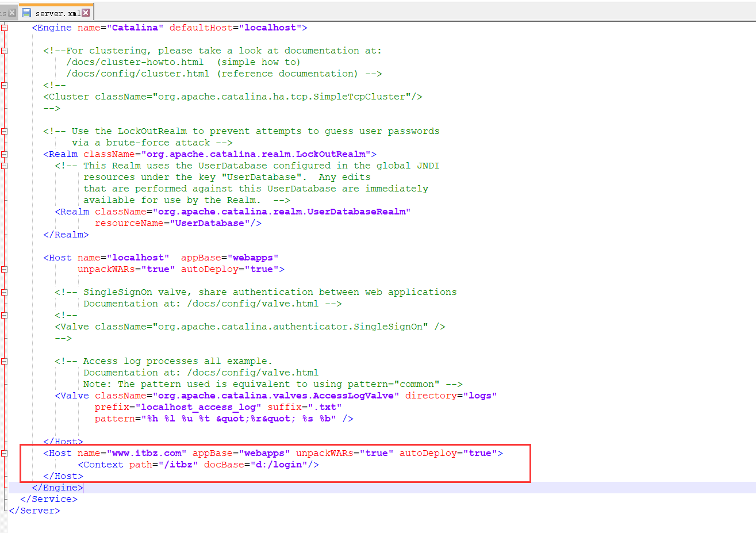Click the org.apache.catalina.realm.LockOutRealm value
756x533 pixels.
tap(256, 154)
